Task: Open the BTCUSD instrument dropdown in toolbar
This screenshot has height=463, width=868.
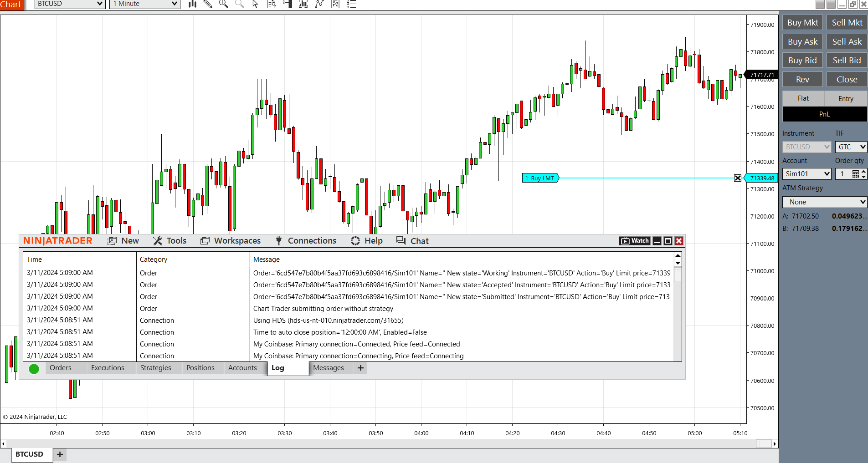Action: [x=70, y=4]
